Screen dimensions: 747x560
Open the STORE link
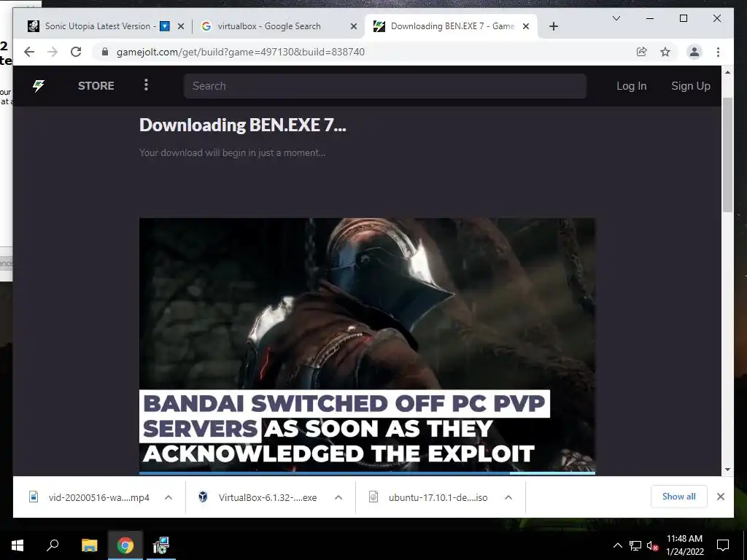(96, 86)
